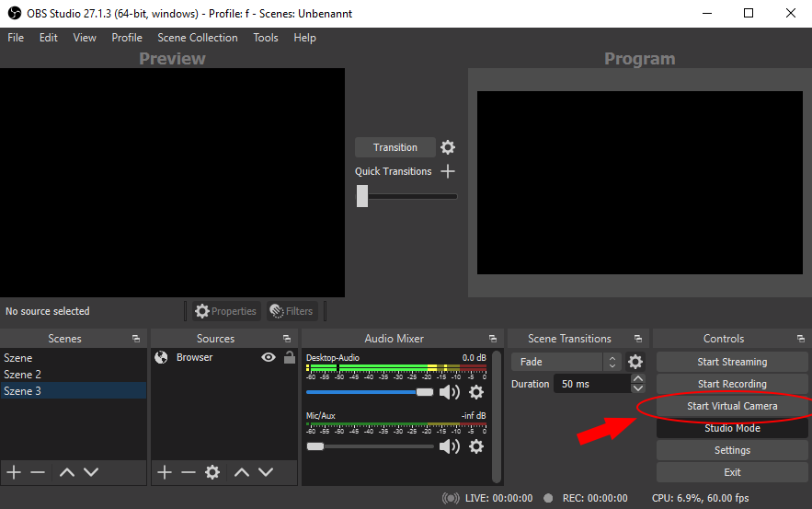
Task: Click the Preview canvas
Action: (173, 182)
